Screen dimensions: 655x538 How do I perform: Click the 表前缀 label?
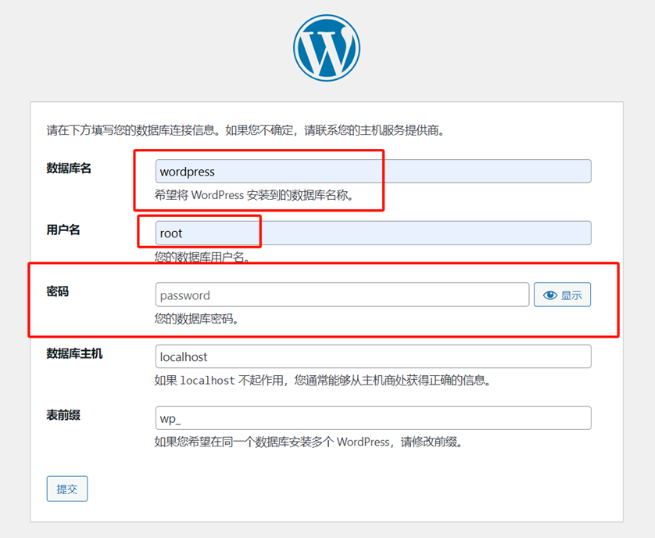click(63, 415)
